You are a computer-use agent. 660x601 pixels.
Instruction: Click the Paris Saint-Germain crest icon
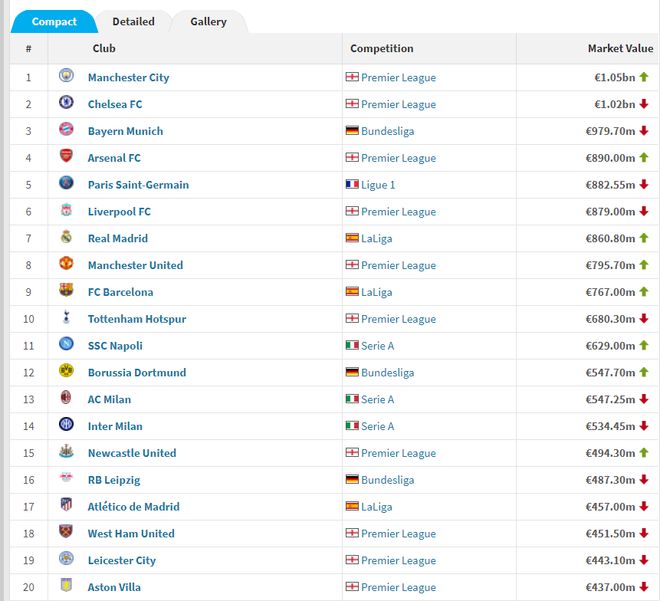click(x=66, y=184)
